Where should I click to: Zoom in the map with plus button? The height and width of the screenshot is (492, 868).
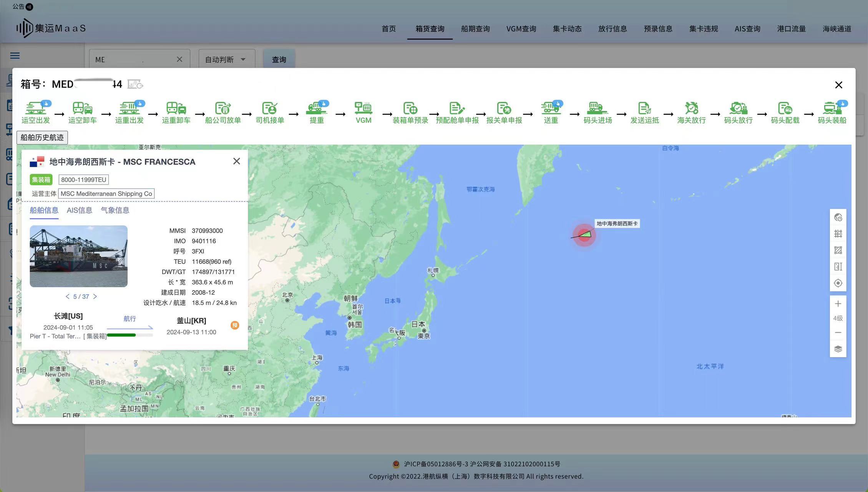838,304
